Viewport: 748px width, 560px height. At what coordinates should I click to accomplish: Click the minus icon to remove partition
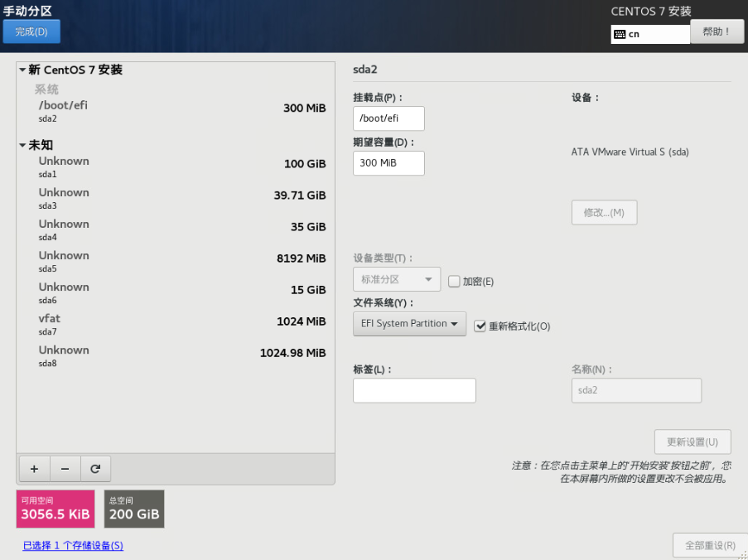(x=65, y=469)
